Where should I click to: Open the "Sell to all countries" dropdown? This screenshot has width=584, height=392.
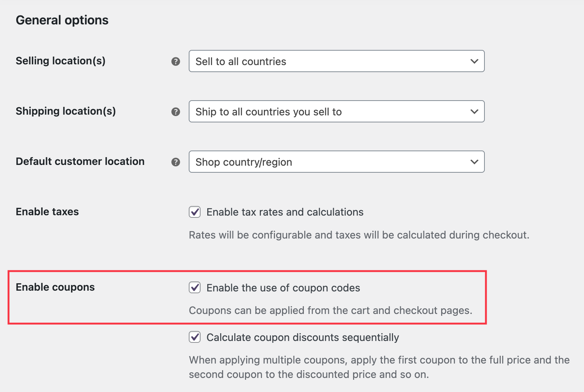point(336,61)
